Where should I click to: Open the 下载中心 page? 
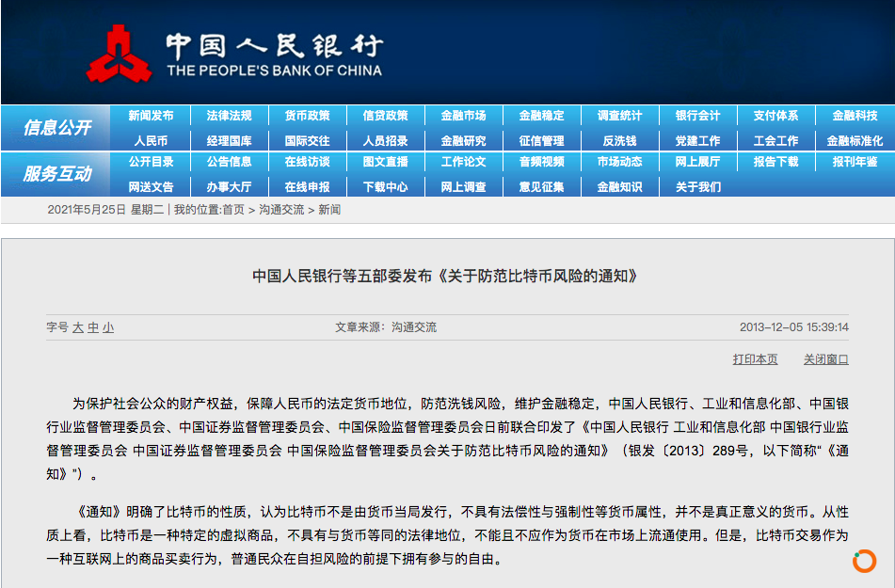pyautogui.click(x=385, y=187)
